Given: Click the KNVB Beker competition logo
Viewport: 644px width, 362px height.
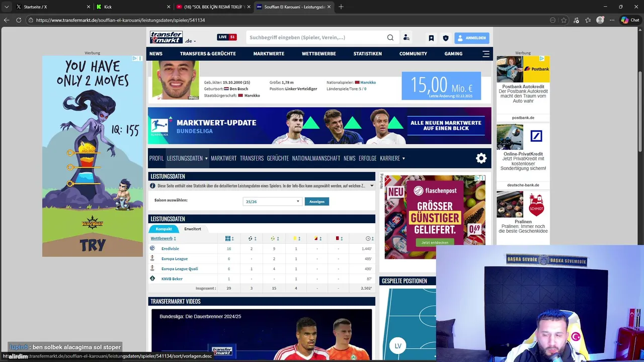Looking at the screenshot, I should (x=152, y=279).
